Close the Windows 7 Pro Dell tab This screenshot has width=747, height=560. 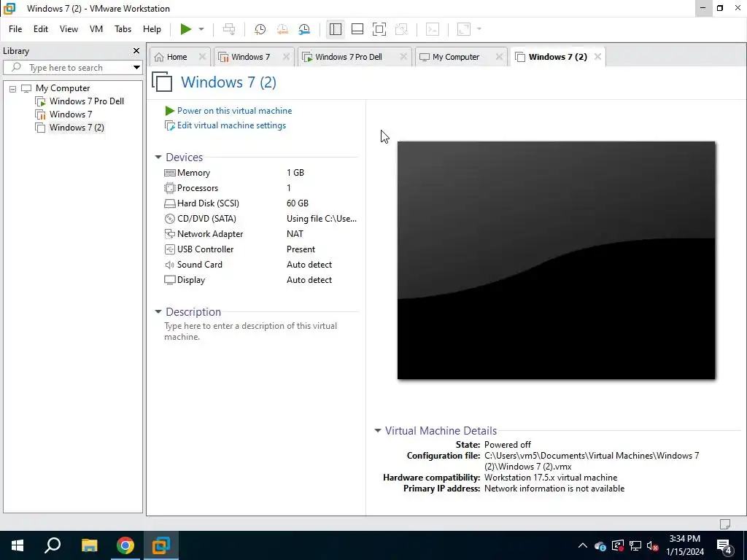click(403, 57)
